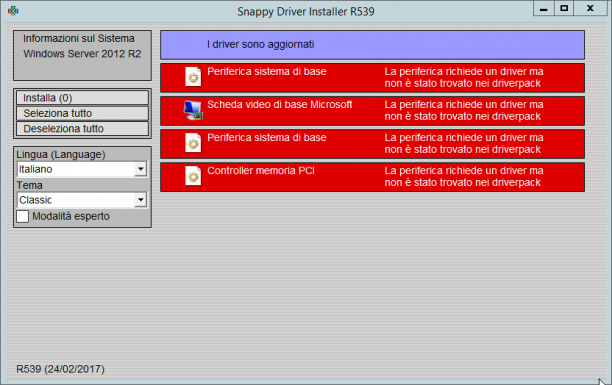
Task: Maximize the Snappy Driver Installer window
Action: tap(564, 9)
